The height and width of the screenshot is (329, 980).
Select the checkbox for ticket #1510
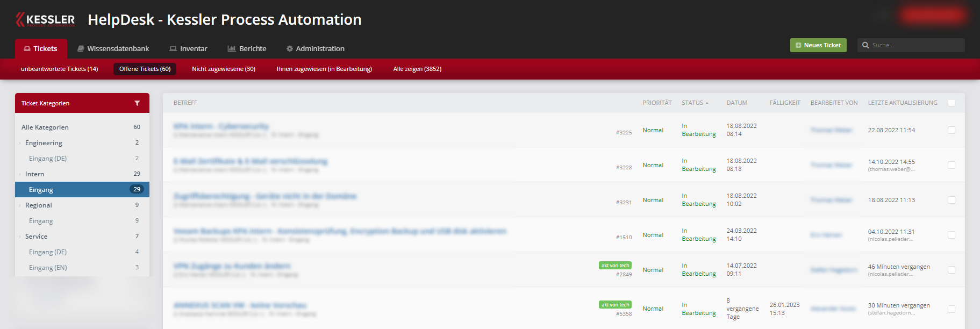point(952,235)
